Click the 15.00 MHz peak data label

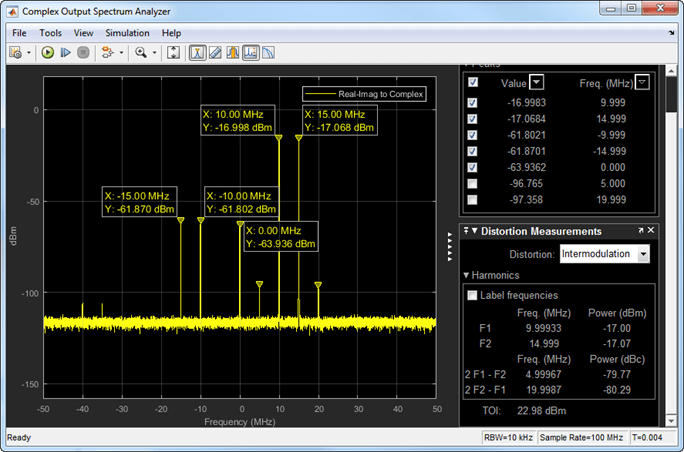(x=339, y=120)
